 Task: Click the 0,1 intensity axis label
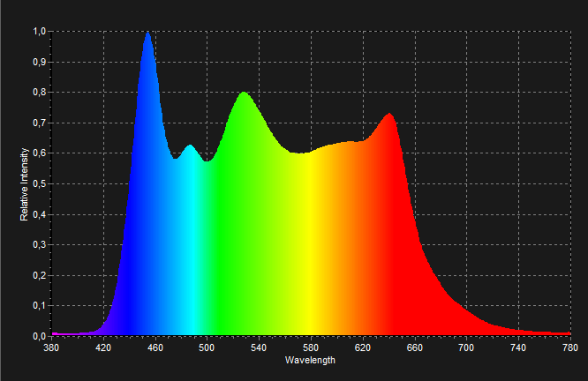tap(39, 306)
